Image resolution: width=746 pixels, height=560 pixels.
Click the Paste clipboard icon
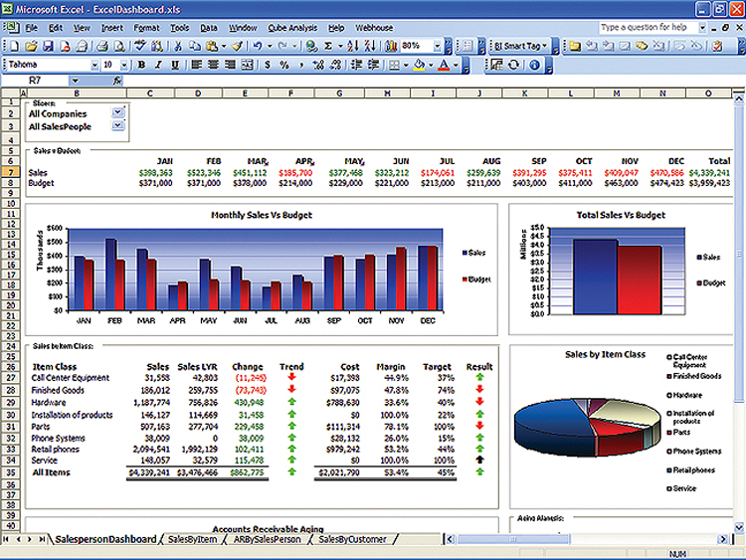point(212,46)
